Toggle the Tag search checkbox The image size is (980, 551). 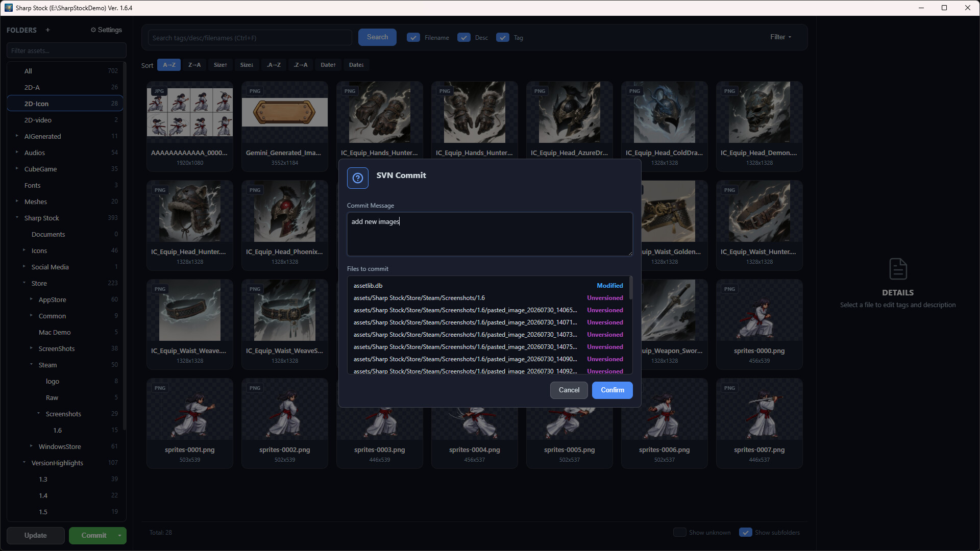(x=503, y=38)
